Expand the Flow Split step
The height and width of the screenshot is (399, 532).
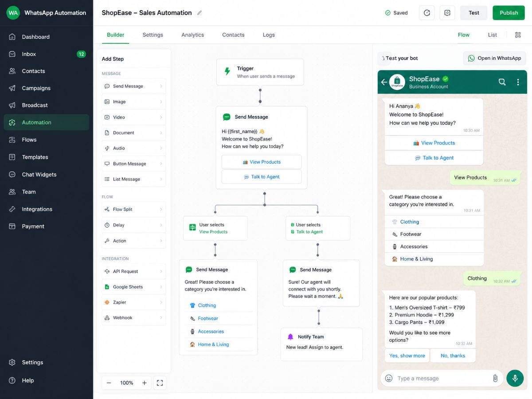[134, 209]
